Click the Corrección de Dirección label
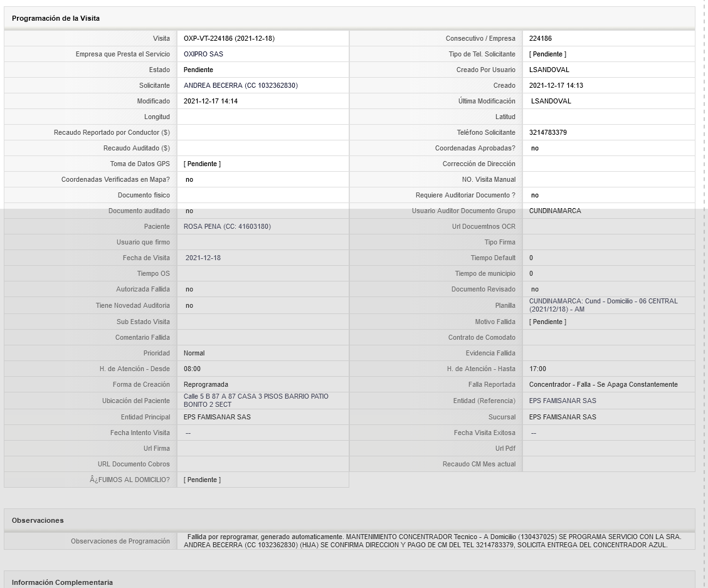The height and width of the screenshot is (588, 708). 478,164
